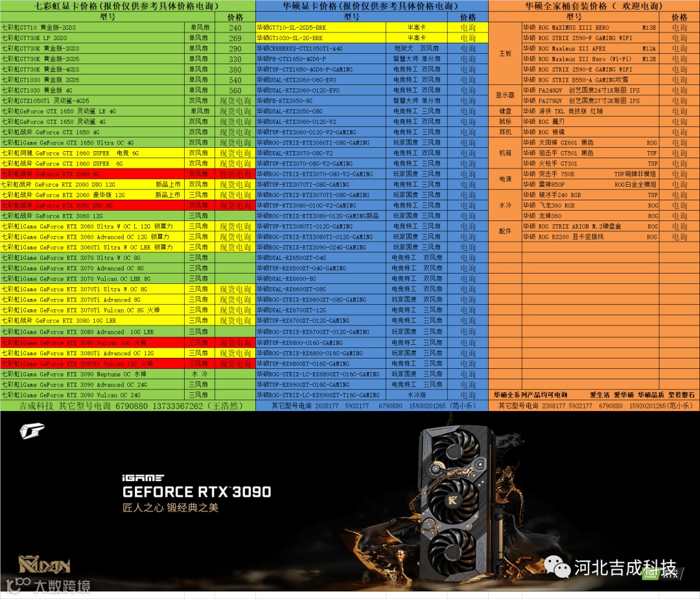Screen dimensions: 700x599
Task: Select cell '华硕DUAL-RX6500XT-O4G'
Action: point(321,257)
